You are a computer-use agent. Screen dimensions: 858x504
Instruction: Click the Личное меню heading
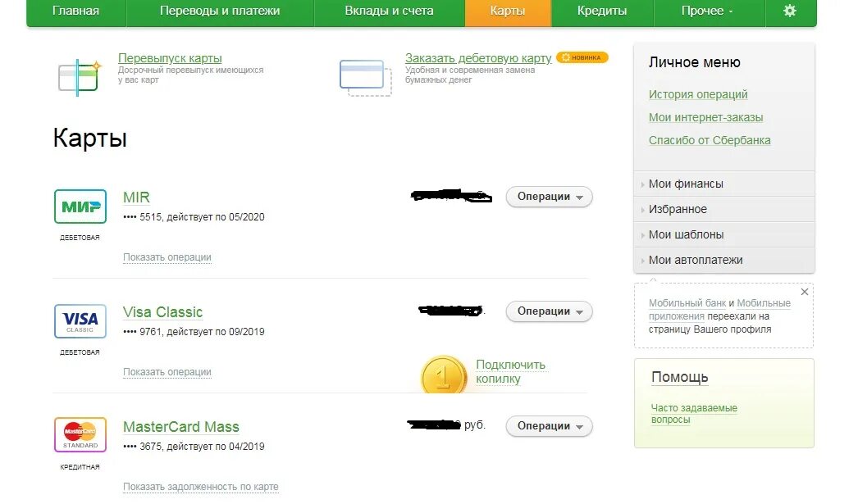coord(695,62)
